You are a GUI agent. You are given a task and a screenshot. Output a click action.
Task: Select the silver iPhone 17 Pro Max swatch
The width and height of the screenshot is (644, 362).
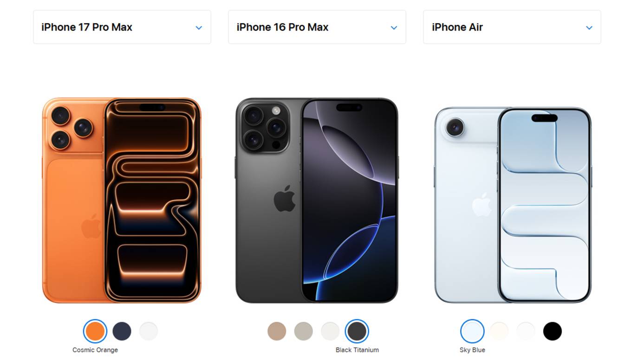click(x=149, y=331)
